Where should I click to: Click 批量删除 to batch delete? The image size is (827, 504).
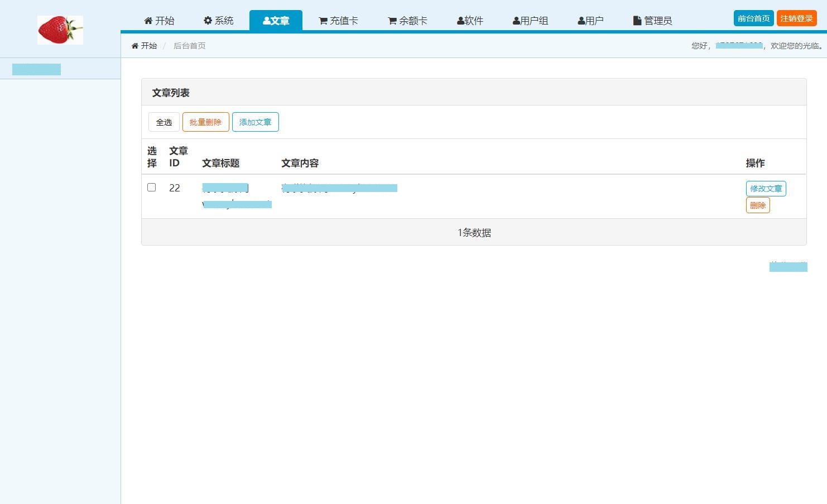point(205,122)
